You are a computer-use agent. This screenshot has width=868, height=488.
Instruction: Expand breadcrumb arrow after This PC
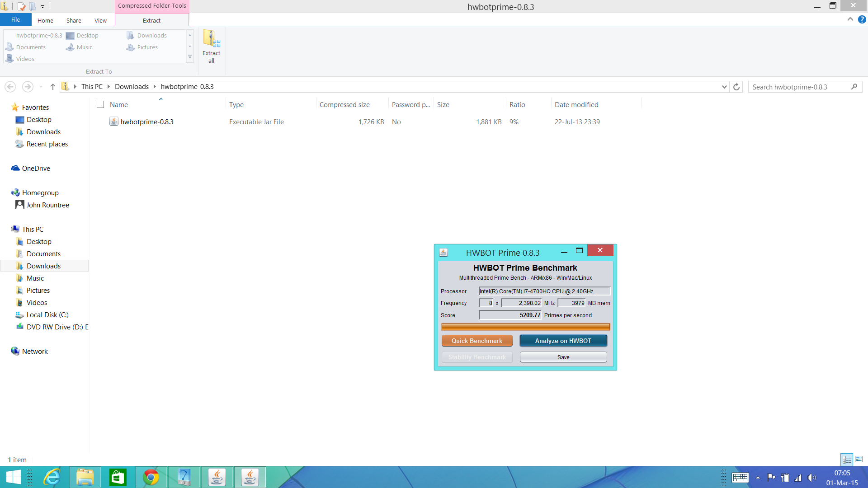[x=108, y=86]
